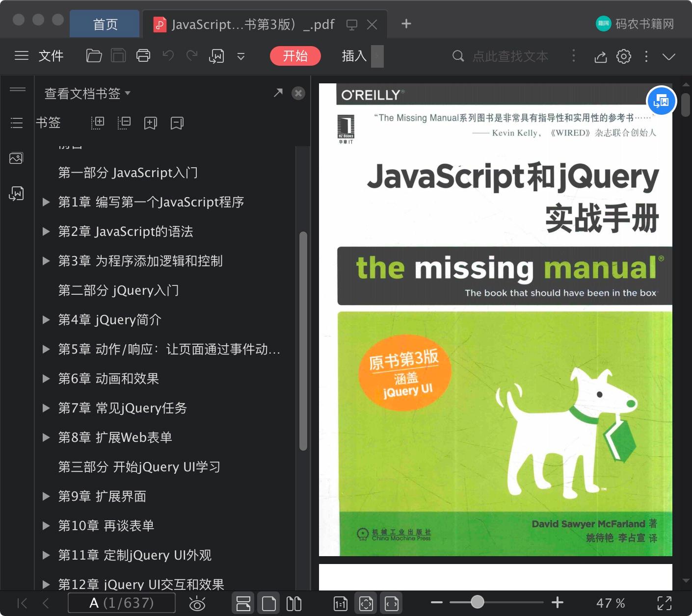Expand 第1章 编写第一个JavaScript程序
This screenshot has width=692, height=616.
pos(46,202)
